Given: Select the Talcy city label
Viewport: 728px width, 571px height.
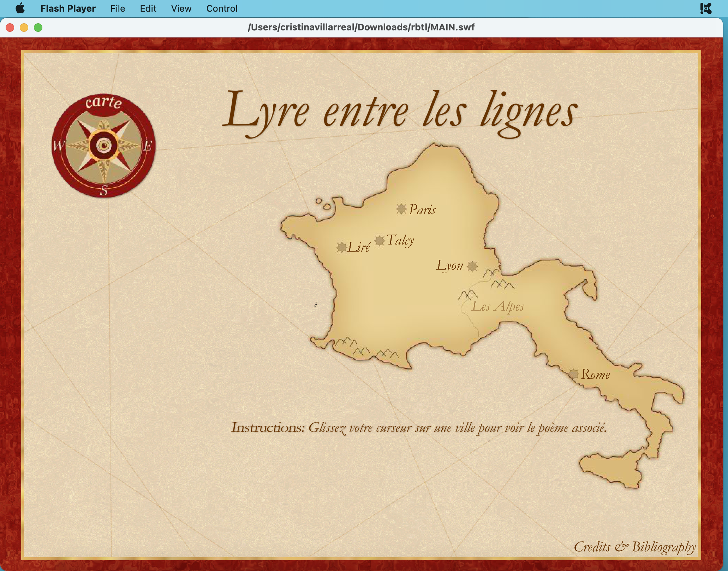Looking at the screenshot, I should (400, 241).
